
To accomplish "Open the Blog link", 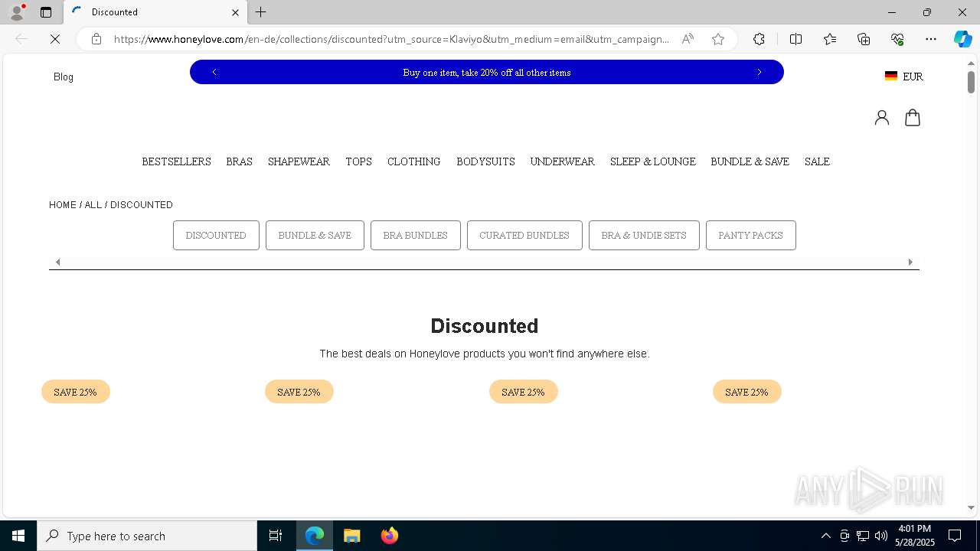I will point(64,77).
